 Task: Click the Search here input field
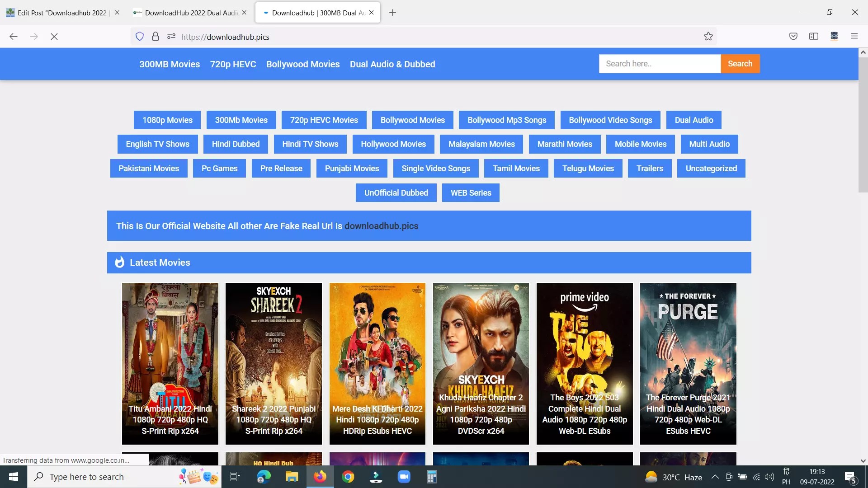[660, 64]
